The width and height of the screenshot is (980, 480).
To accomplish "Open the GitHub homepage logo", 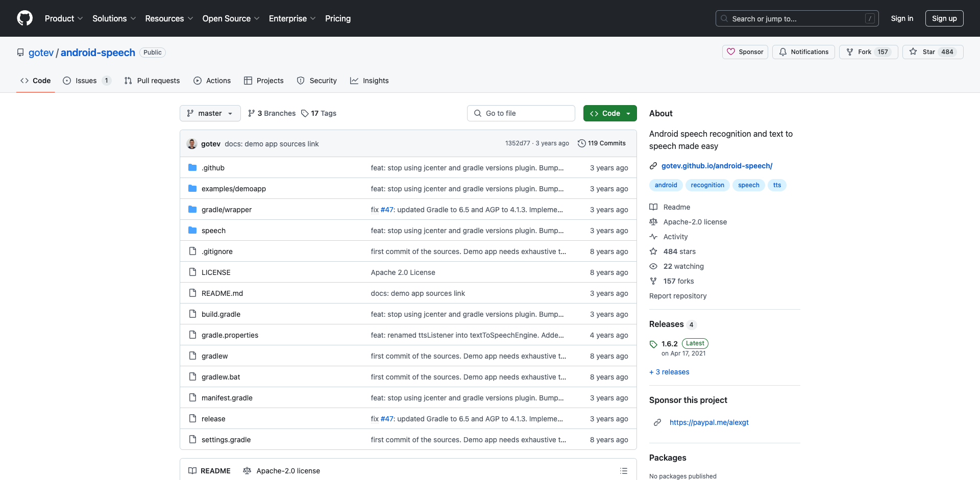I will (24, 18).
